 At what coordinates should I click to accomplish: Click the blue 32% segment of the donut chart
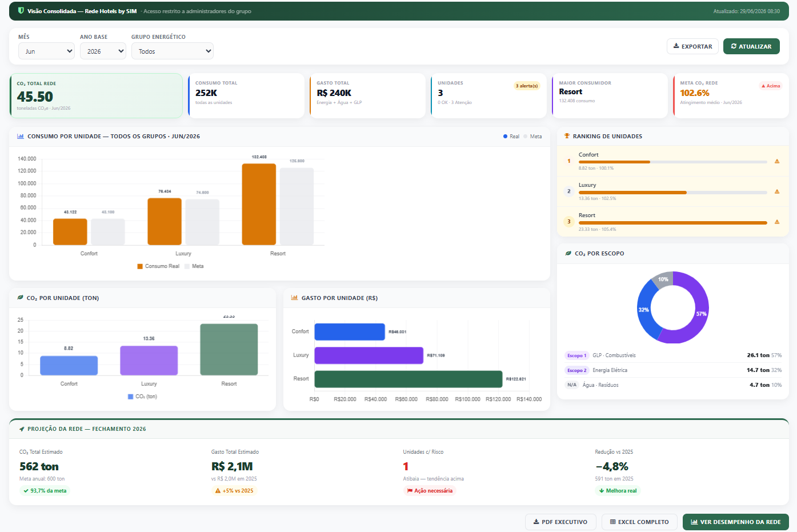click(644, 309)
